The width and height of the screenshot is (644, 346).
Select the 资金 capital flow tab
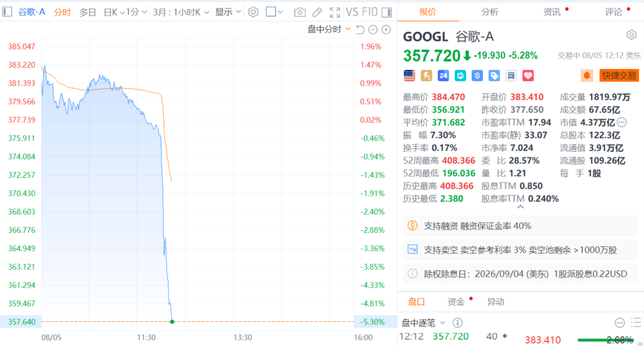pos(456,302)
